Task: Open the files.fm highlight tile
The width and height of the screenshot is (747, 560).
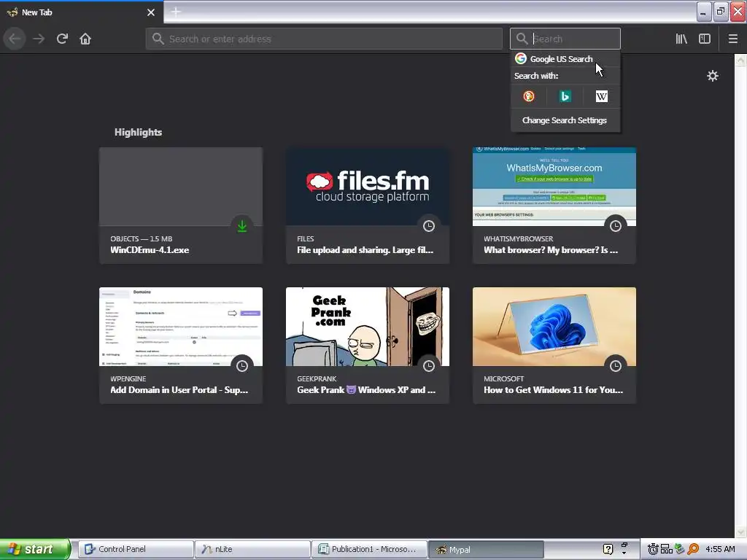Action: [368, 205]
